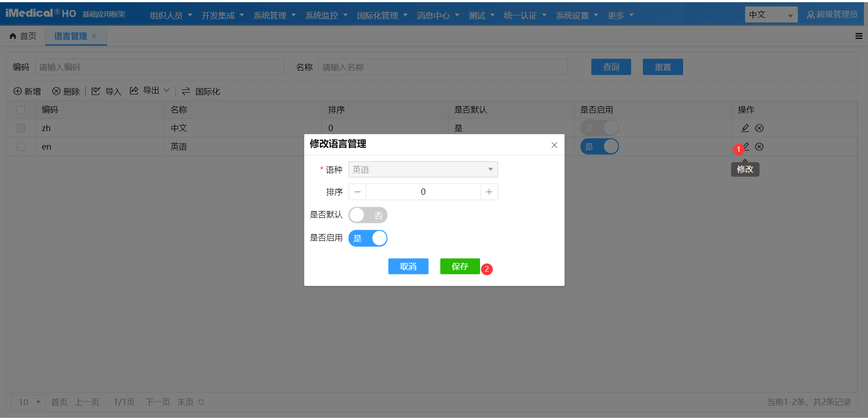The width and height of the screenshot is (868, 418).
Task: Decrease 排序 value with minus button
Action: [357, 192]
